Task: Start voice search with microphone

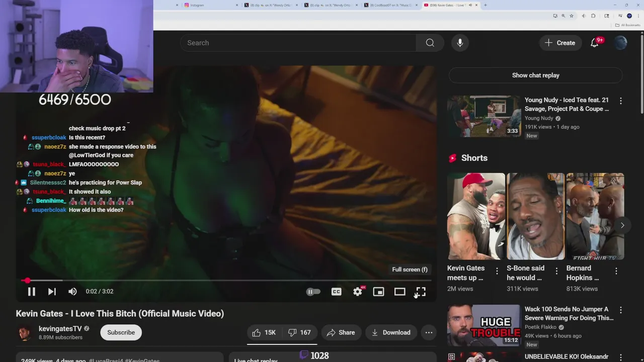Action: [x=460, y=43]
